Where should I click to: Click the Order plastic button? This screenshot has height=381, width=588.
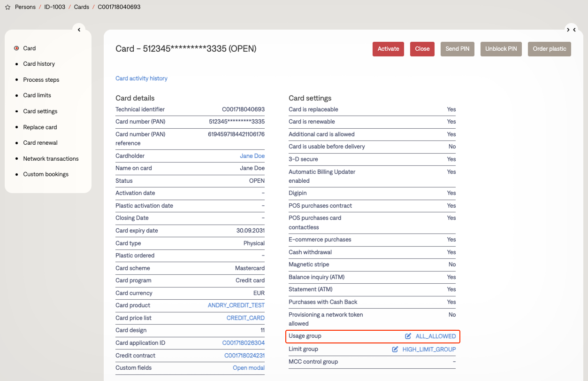tap(549, 49)
